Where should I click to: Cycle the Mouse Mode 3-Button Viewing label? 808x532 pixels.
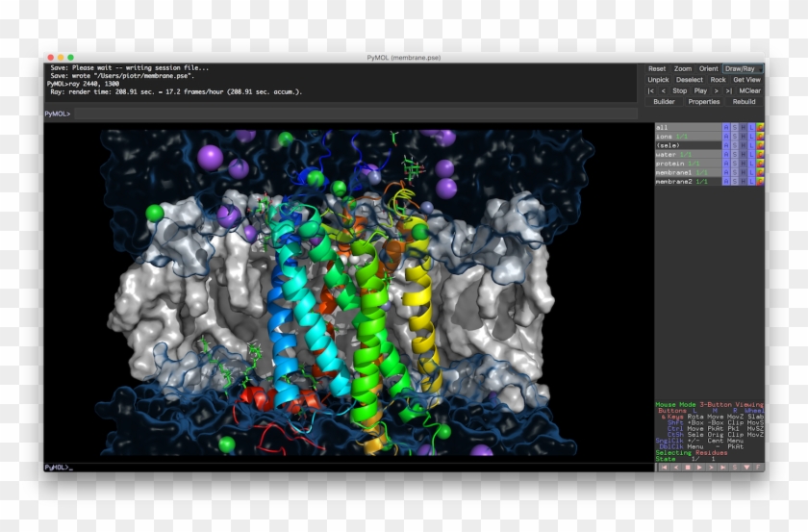pos(710,405)
